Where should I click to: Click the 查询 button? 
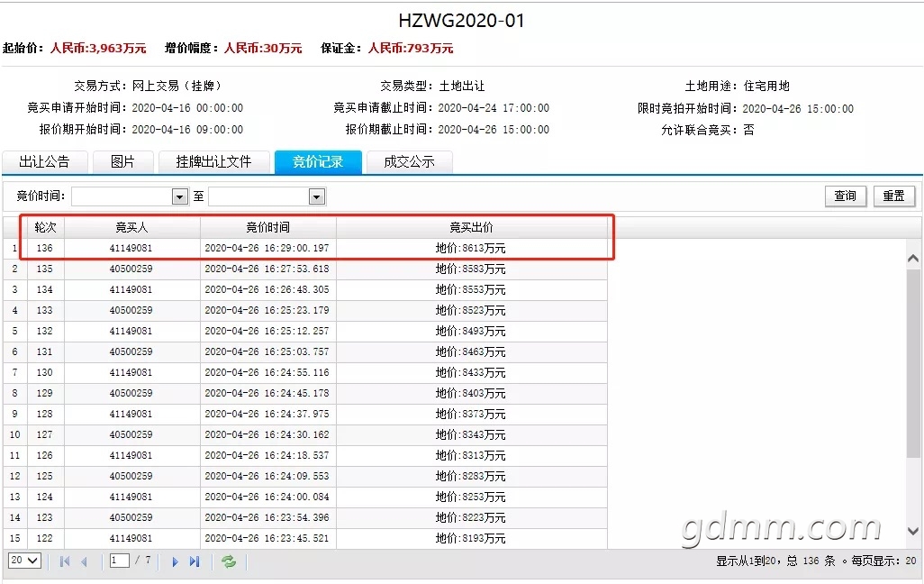coord(846,196)
